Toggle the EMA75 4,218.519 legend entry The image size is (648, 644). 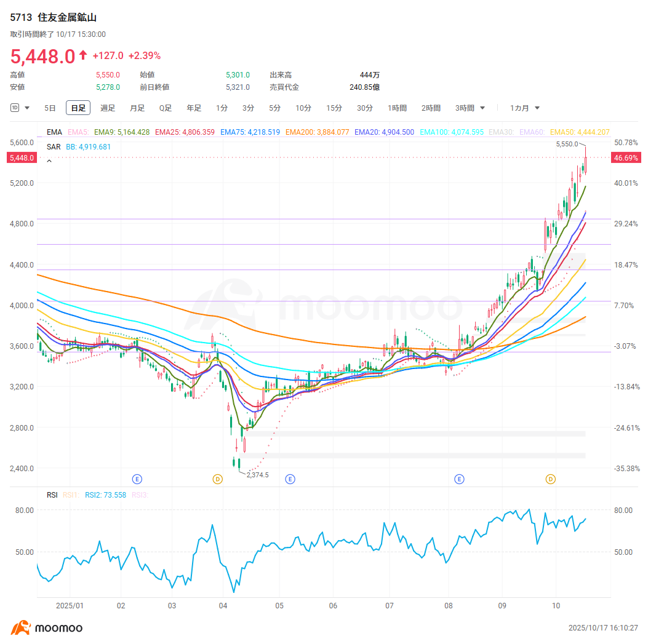(250, 132)
